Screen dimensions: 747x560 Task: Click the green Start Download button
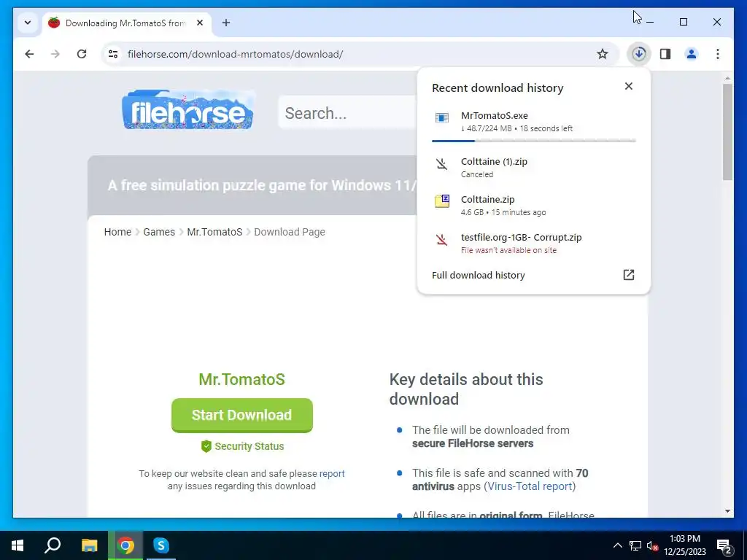[x=242, y=415]
